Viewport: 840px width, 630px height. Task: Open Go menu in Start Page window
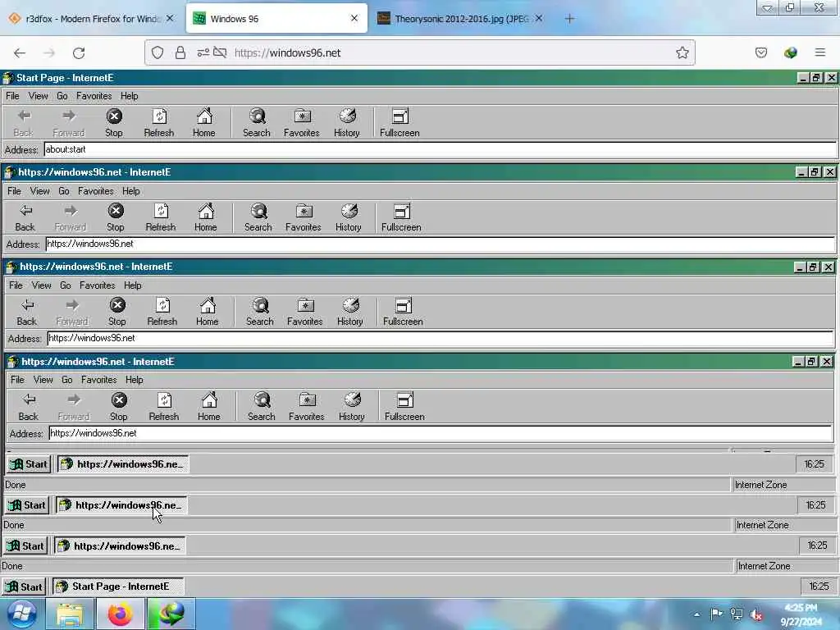pyautogui.click(x=62, y=96)
